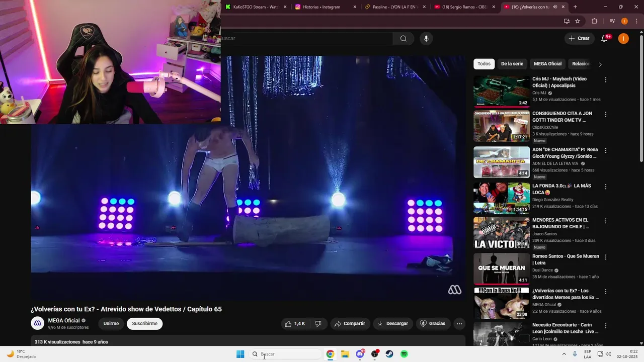Open the MEGA Oficial channel avatar

[38, 323]
